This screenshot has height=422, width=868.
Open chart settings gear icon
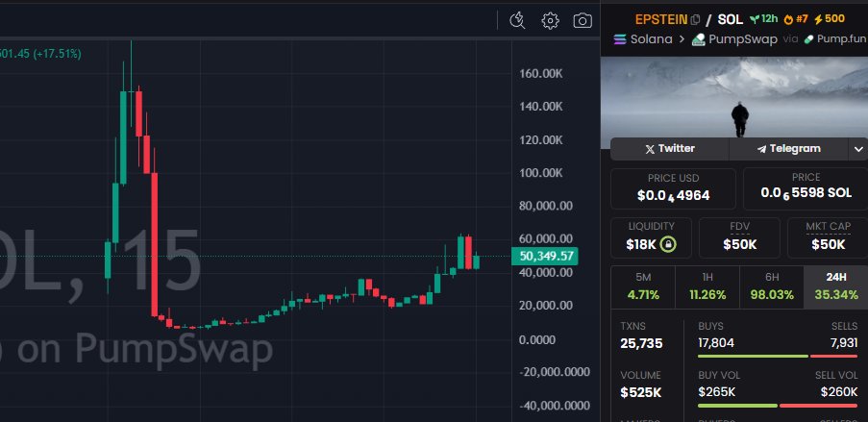(550, 21)
